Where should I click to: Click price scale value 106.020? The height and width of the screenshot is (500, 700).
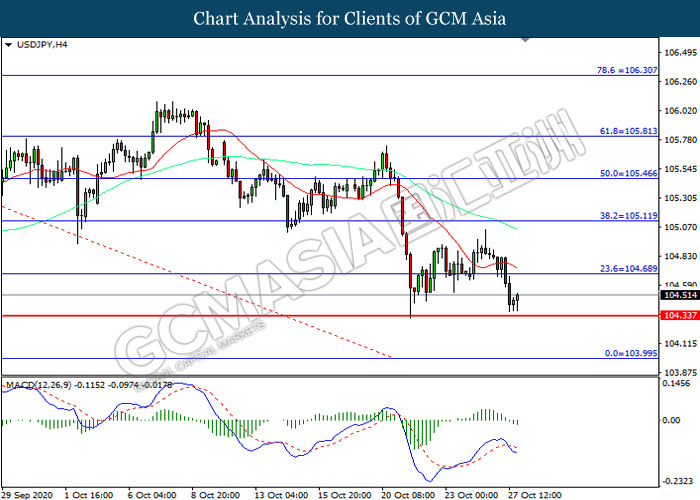click(x=680, y=111)
